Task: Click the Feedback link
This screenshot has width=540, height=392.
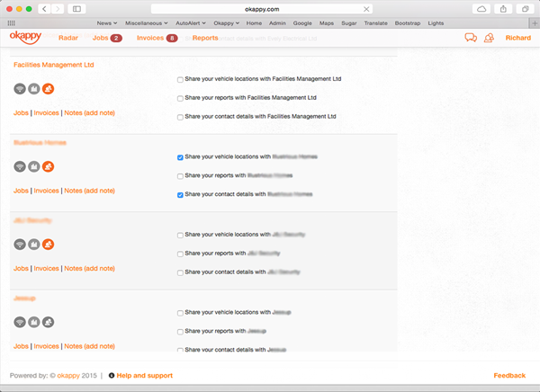Action: coord(509,376)
